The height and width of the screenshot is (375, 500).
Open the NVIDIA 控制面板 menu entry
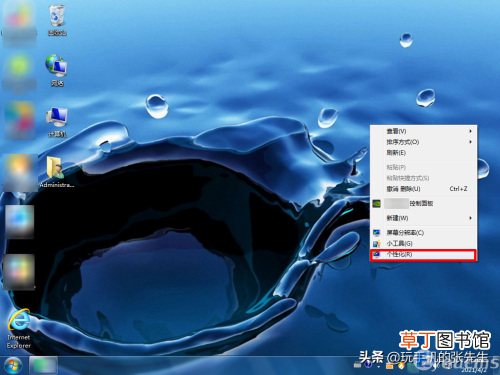click(x=424, y=203)
